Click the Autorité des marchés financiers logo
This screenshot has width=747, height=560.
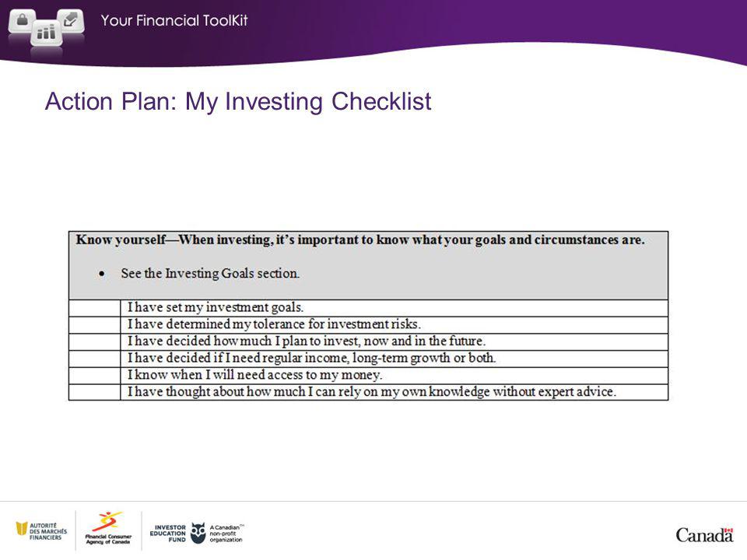pyautogui.click(x=41, y=531)
